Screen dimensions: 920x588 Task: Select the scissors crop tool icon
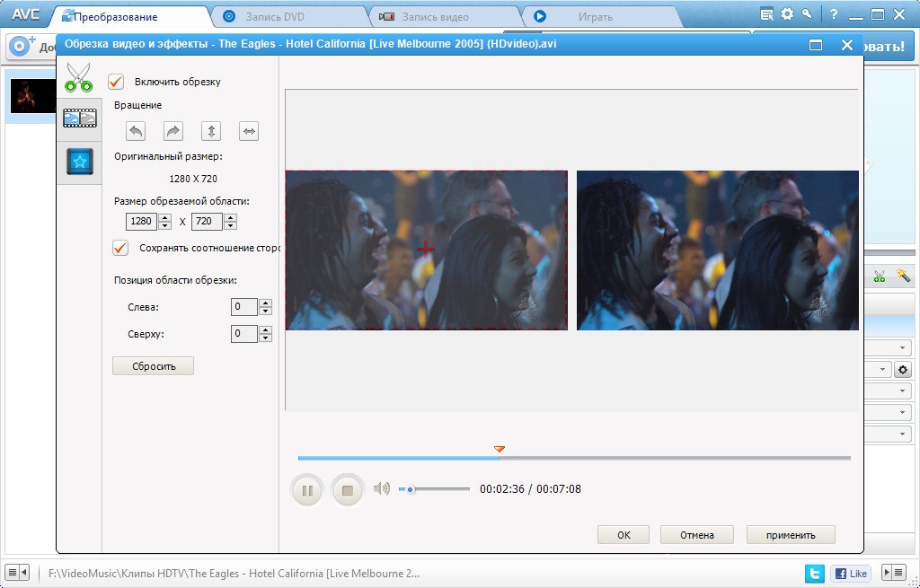[x=79, y=77]
